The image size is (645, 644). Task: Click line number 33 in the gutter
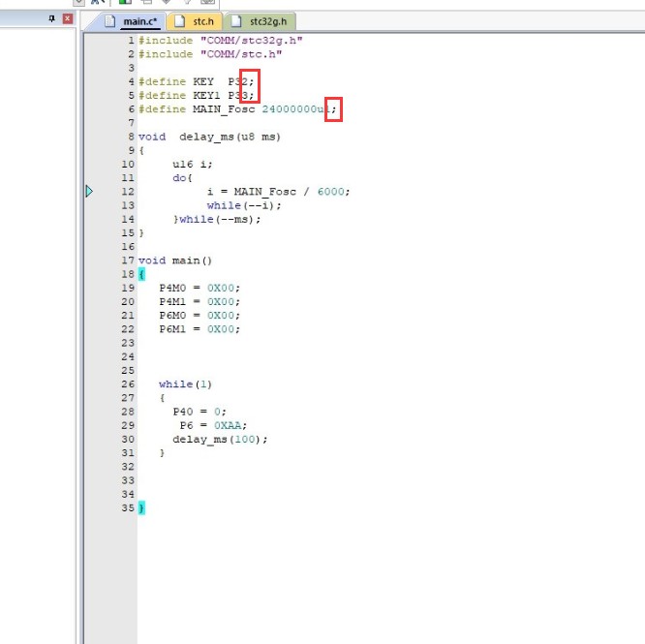[128, 480]
